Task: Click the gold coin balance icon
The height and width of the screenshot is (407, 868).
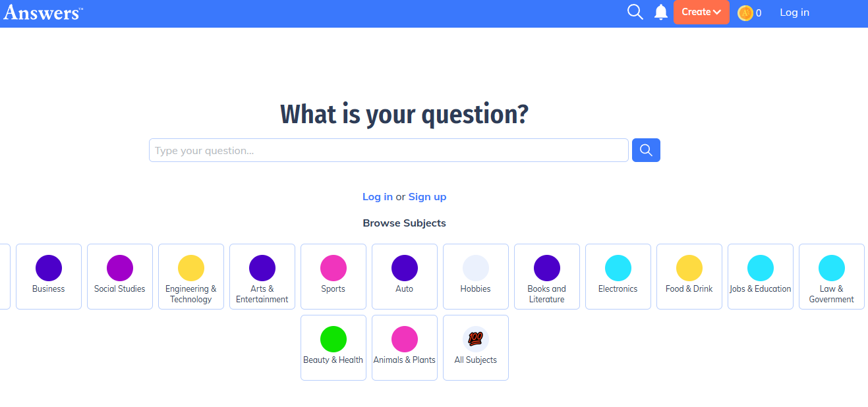Action: tap(745, 13)
